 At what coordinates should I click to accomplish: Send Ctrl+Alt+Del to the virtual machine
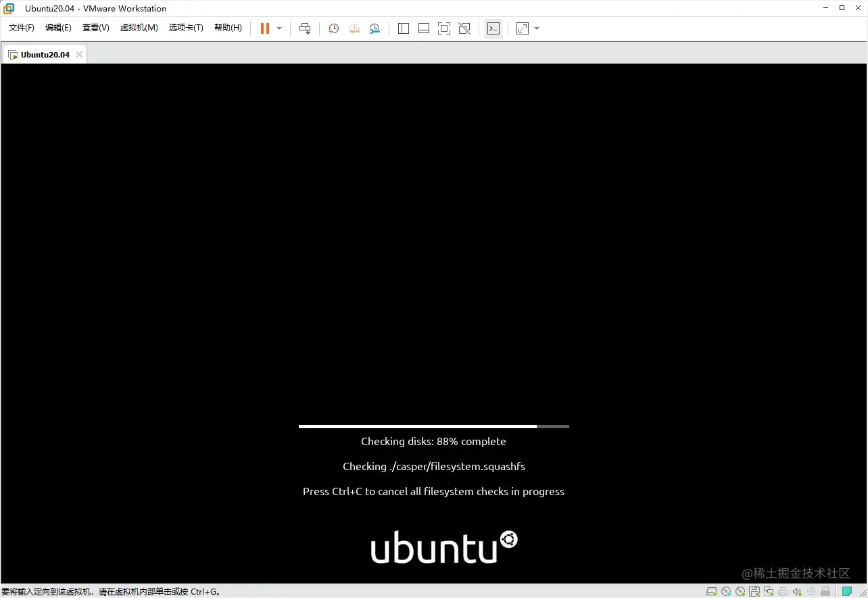point(305,28)
